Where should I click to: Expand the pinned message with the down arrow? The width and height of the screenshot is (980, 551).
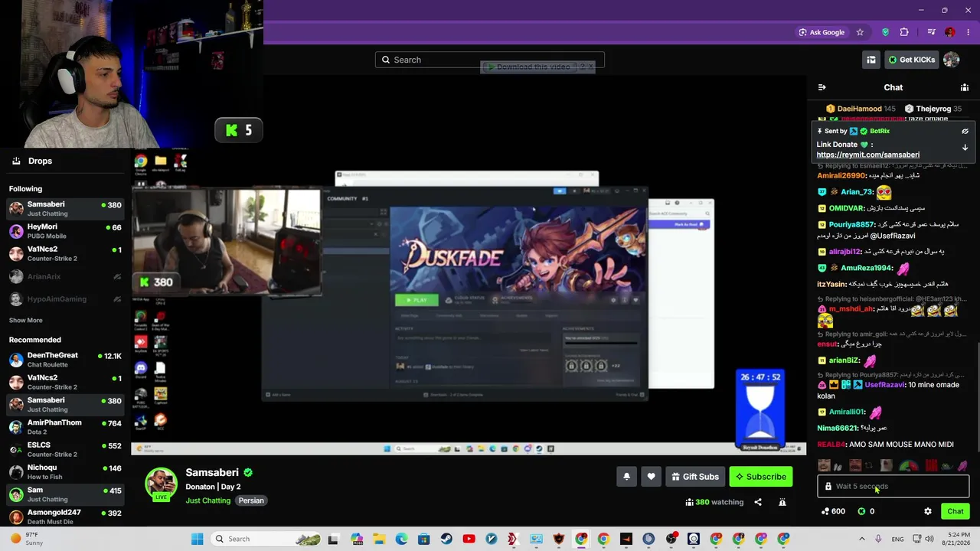pos(965,147)
